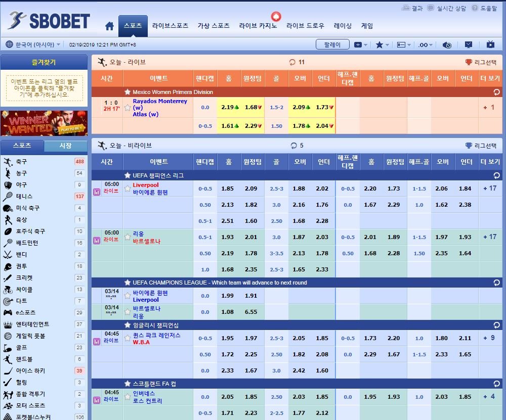This screenshot has height=420, width=506.
Task: Open 리그선택 in the live section
Action: coord(481,62)
